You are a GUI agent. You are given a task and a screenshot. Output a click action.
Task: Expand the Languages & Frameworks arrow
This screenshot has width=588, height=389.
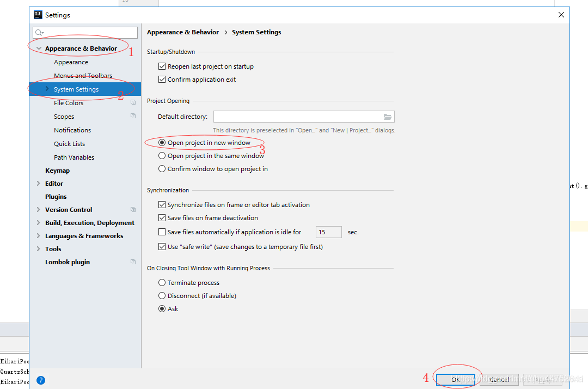click(38, 235)
